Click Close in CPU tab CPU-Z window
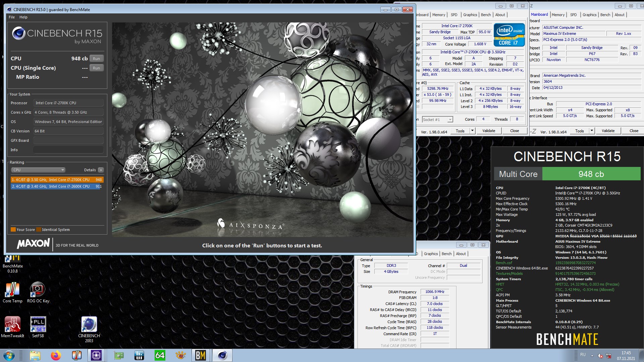 click(x=515, y=131)
